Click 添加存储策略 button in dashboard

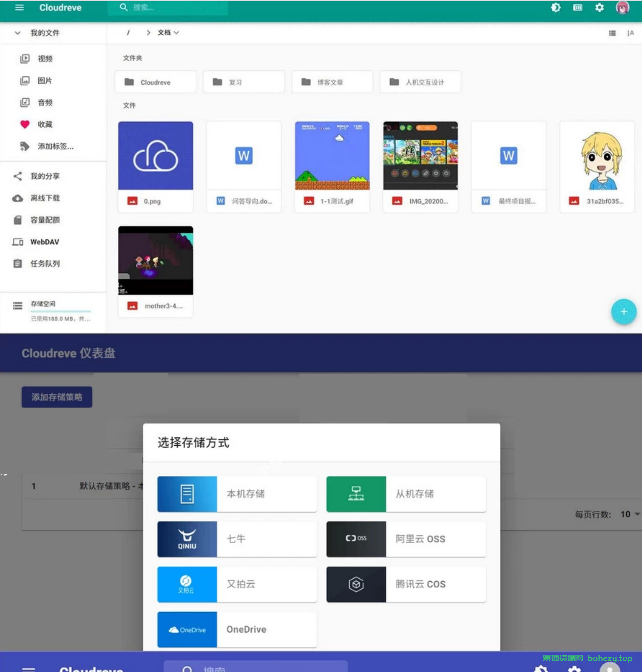tap(57, 397)
